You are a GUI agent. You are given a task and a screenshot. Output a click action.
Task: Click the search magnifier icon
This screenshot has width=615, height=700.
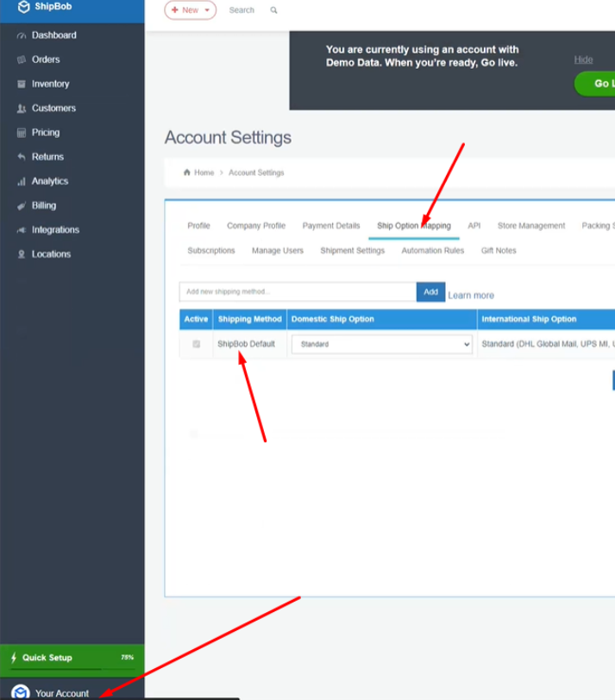click(273, 10)
